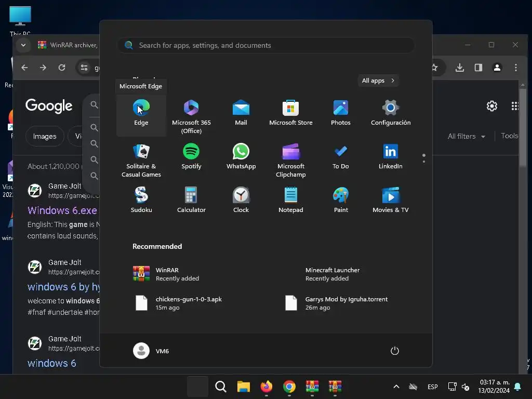Open taskbar Search

tap(220, 387)
